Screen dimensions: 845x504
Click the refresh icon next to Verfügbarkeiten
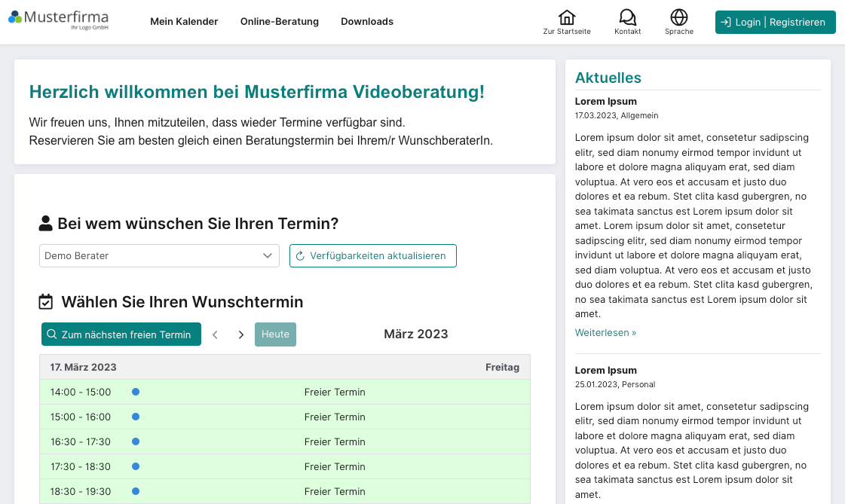301,255
